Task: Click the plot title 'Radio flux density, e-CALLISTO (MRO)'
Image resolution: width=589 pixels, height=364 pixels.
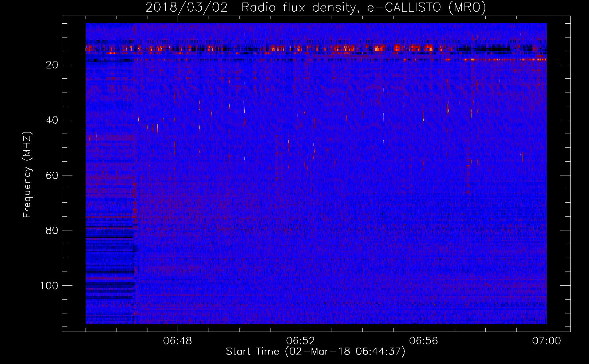Action: (364, 7)
